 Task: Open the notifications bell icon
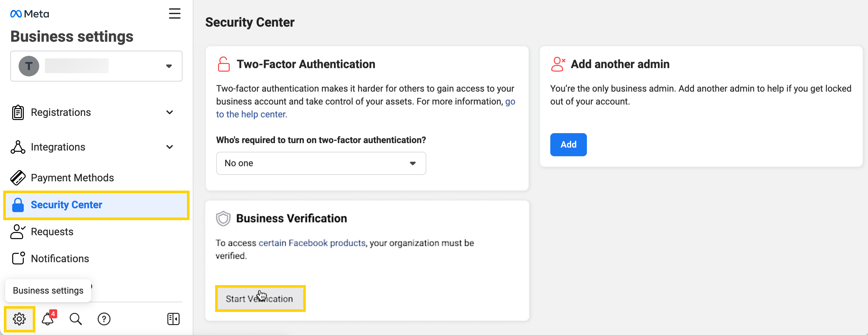[48, 319]
